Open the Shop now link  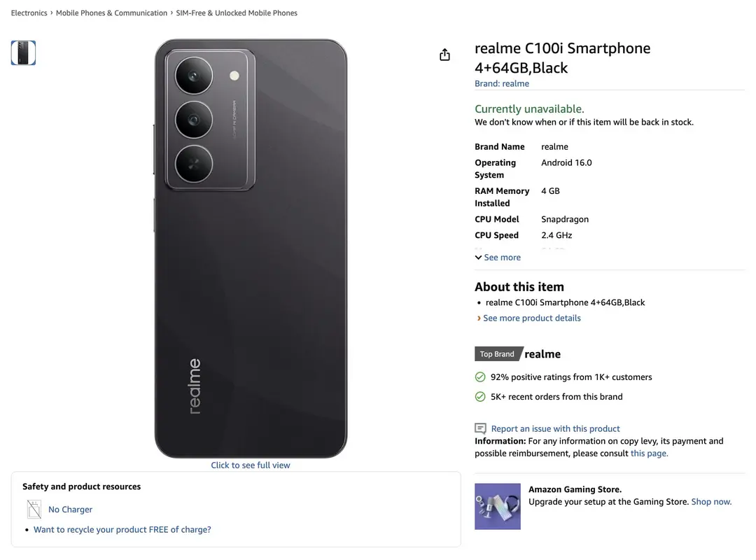[710, 501]
